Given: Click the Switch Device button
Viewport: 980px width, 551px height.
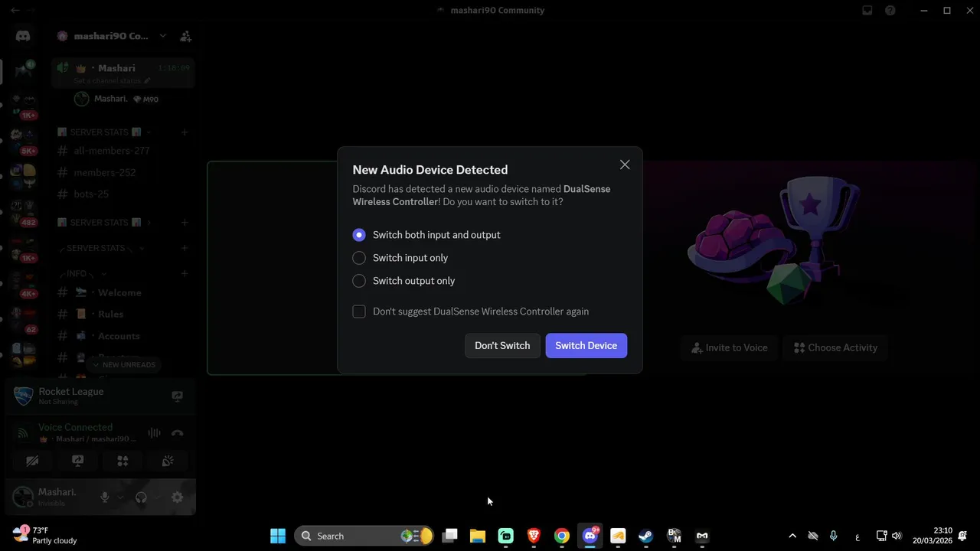Looking at the screenshot, I should (586, 346).
